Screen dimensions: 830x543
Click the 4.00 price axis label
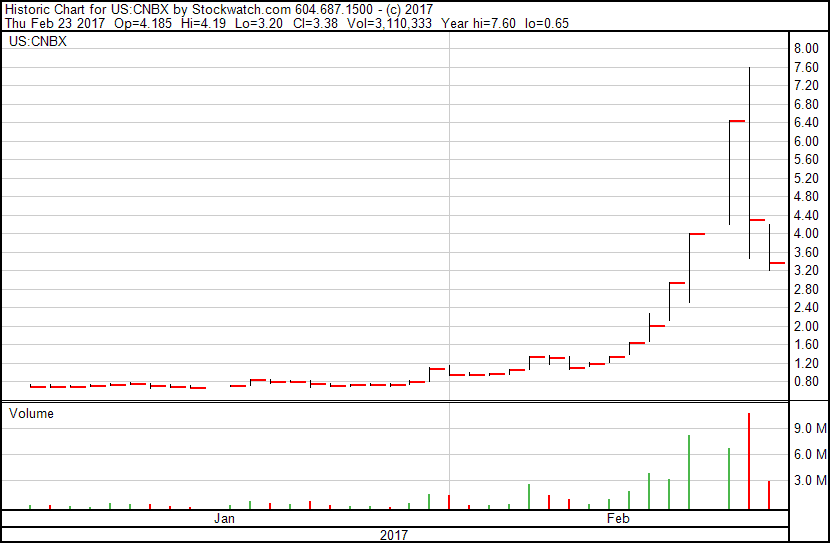tap(807, 234)
